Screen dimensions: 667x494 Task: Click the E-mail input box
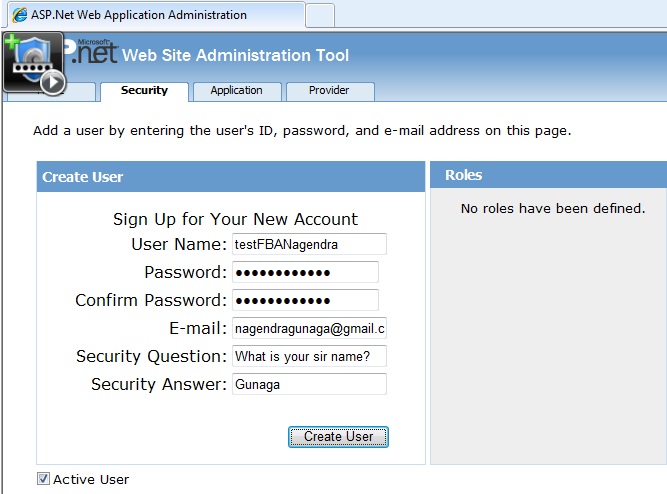pos(309,328)
